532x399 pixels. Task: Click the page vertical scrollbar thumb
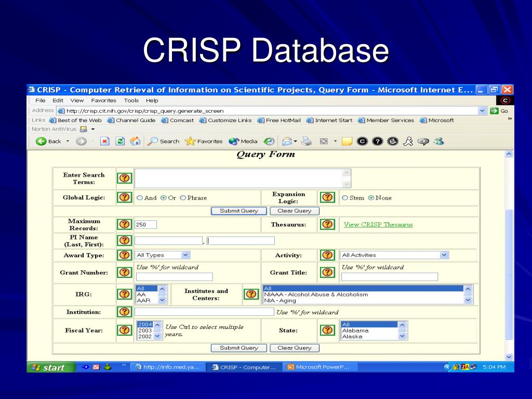(509, 275)
